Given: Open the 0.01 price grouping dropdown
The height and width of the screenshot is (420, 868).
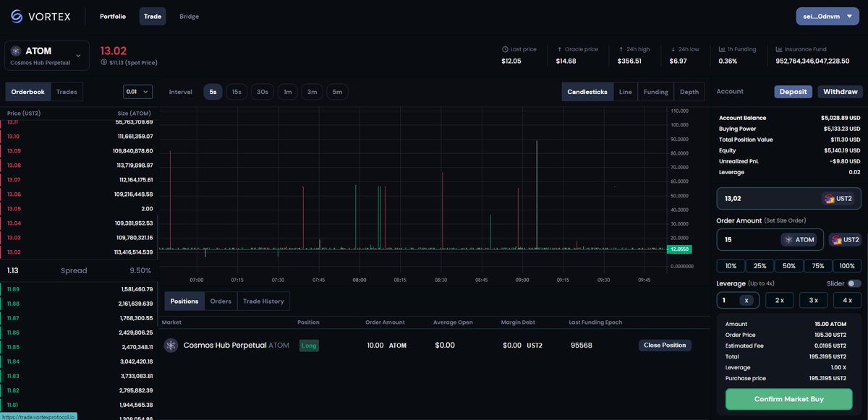Looking at the screenshot, I should pos(138,92).
